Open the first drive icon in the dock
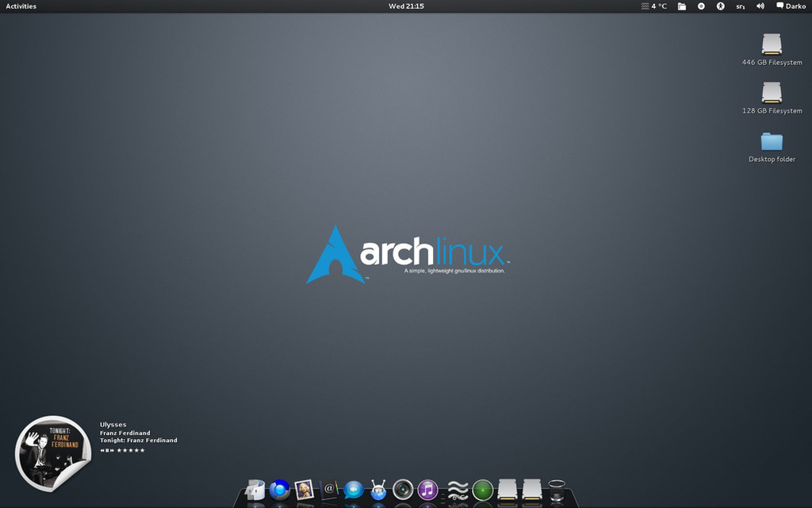Screen dimensions: 812x508 pos(507,490)
